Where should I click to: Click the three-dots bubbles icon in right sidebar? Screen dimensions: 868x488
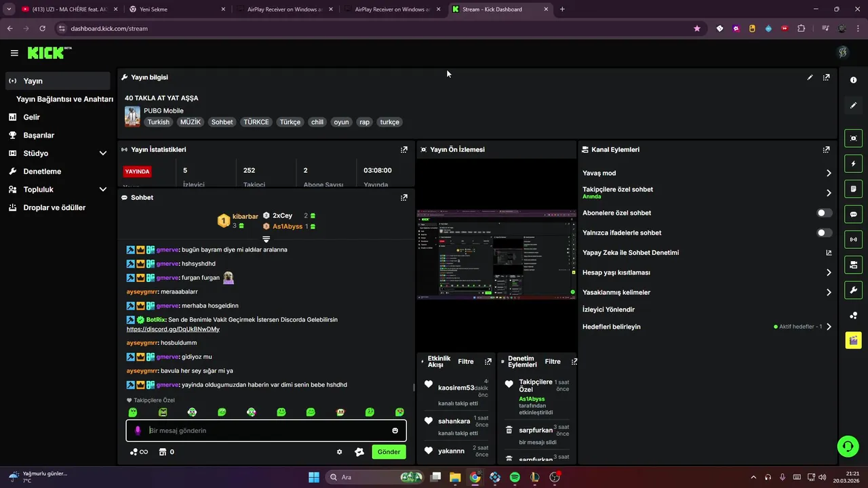pos(853,315)
